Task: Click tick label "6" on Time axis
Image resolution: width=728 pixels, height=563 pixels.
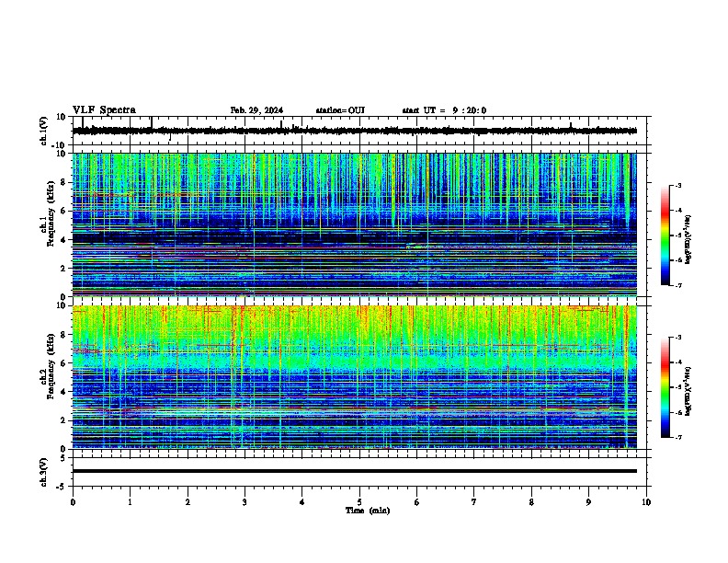Action: click(x=417, y=502)
